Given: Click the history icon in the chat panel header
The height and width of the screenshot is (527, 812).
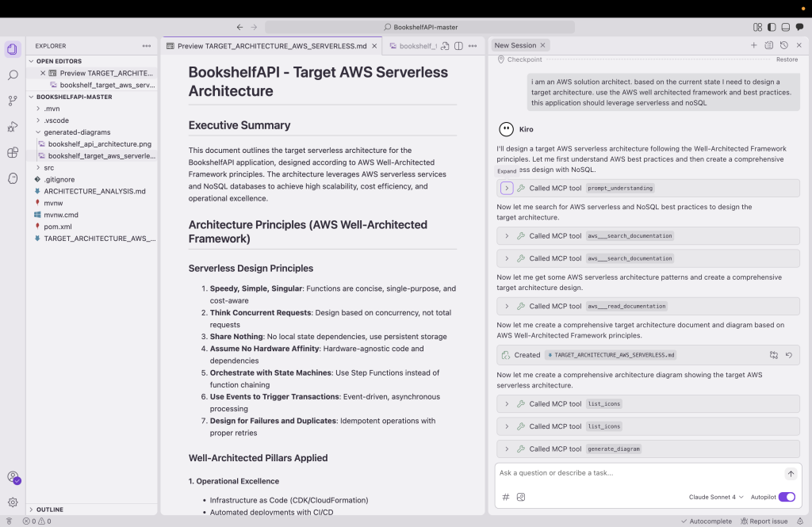Looking at the screenshot, I should 784,46.
